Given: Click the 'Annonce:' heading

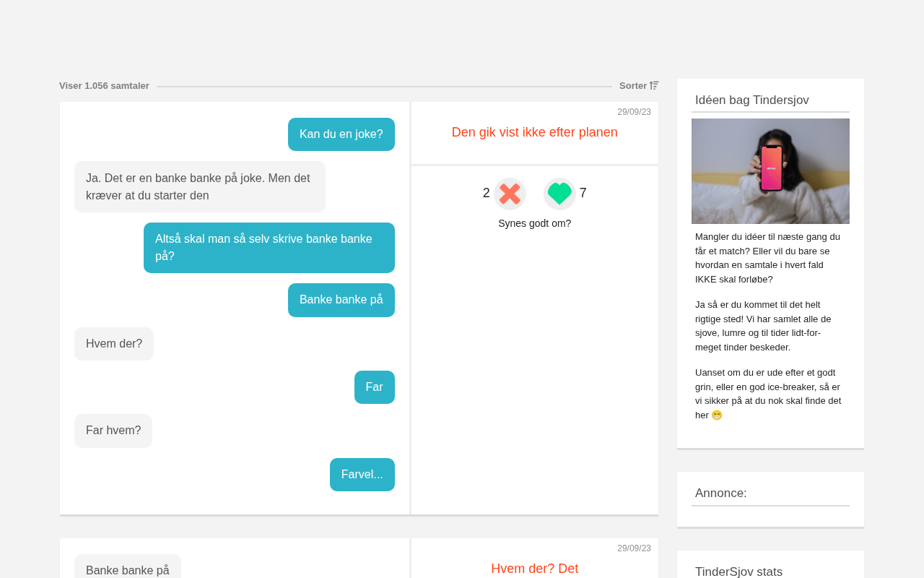Looking at the screenshot, I should coord(721,493).
